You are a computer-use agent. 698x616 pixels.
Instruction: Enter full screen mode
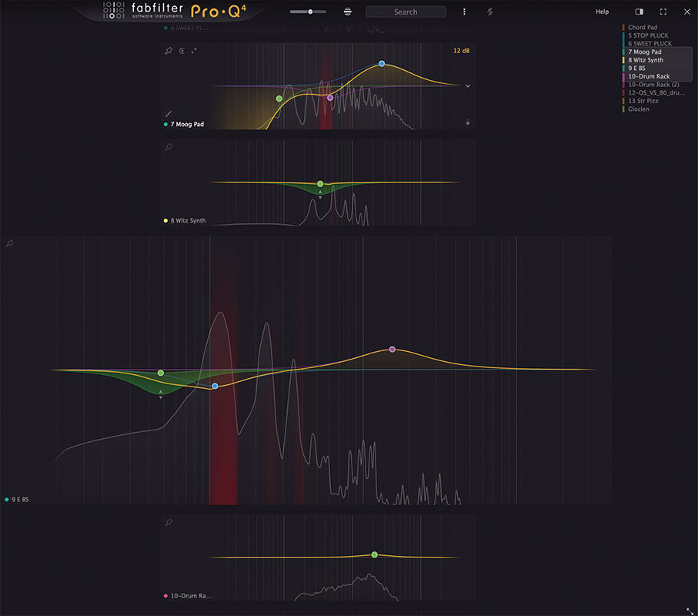(x=663, y=12)
